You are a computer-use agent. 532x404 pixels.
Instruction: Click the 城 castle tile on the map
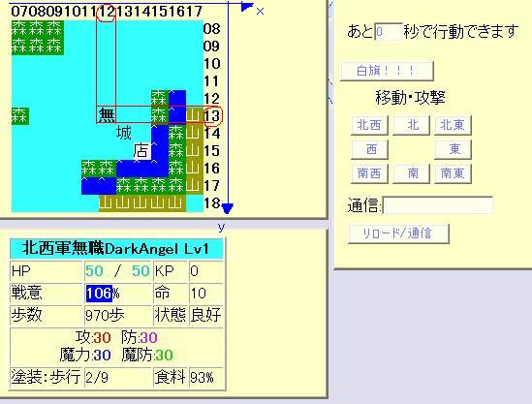coord(123,133)
